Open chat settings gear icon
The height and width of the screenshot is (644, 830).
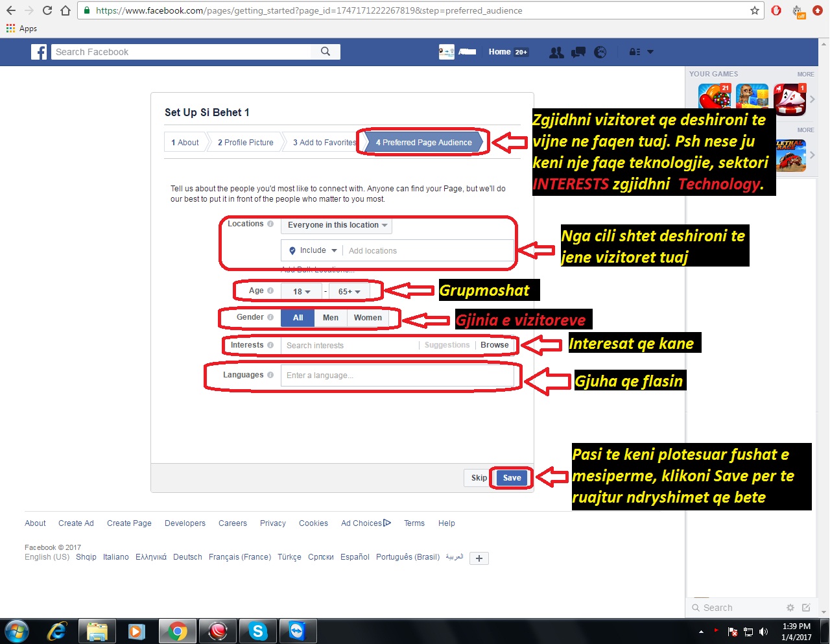click(790, 608)
